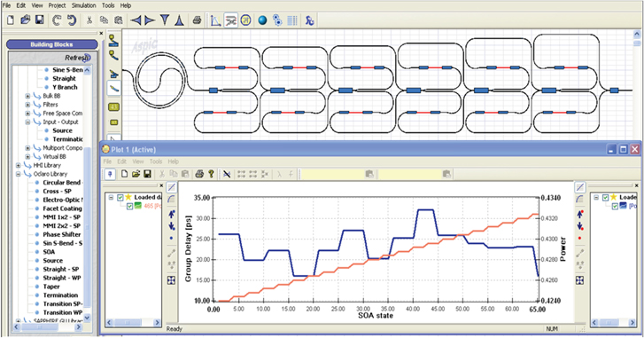Print the circuit with the main toolbar printer icon

coord(197,20)
